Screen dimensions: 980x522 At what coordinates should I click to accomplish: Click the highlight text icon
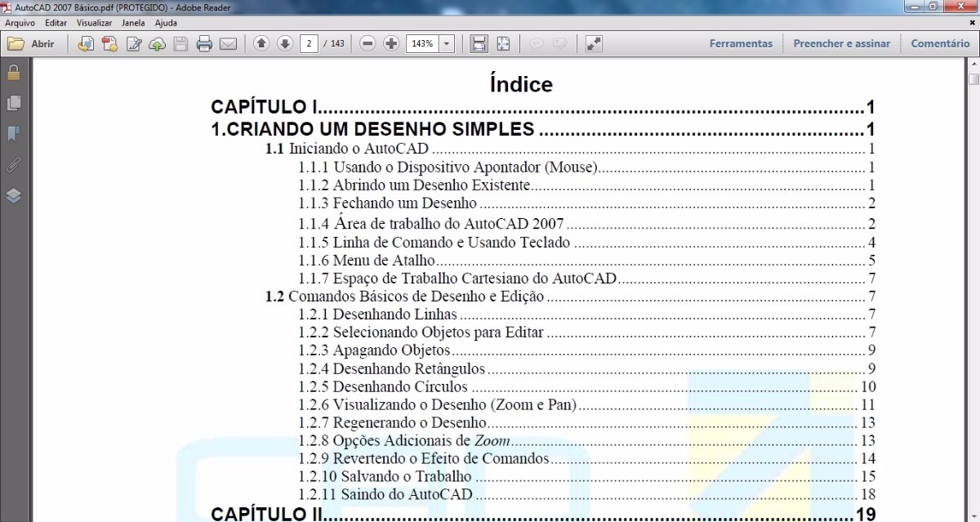click(x=560, y=43)
